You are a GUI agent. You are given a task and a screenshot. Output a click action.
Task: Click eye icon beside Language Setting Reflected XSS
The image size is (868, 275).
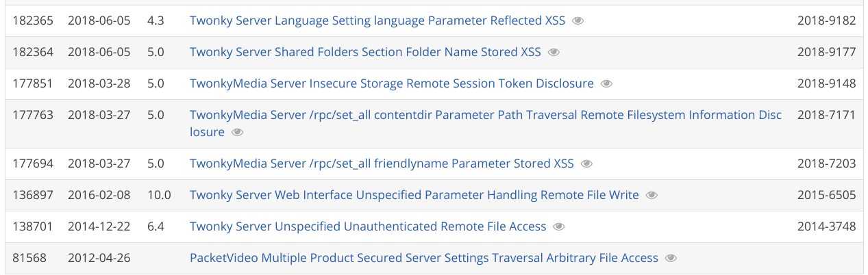point(578,21)
